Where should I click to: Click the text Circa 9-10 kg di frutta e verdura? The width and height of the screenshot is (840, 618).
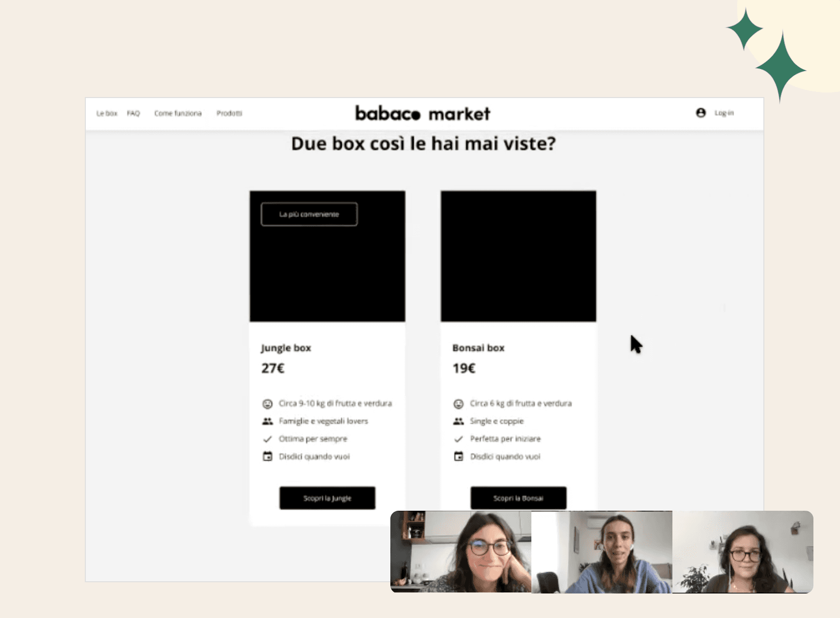click(x=335, y=403)
